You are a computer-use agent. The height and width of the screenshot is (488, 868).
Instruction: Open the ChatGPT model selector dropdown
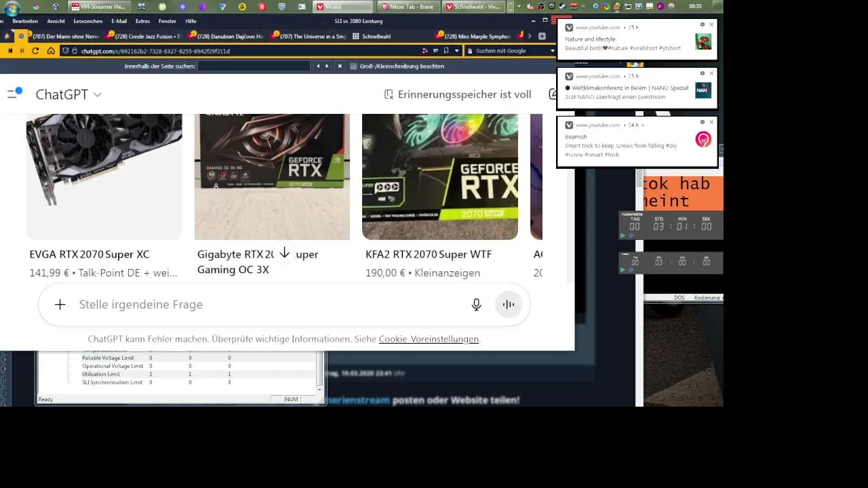coord(68,94)
